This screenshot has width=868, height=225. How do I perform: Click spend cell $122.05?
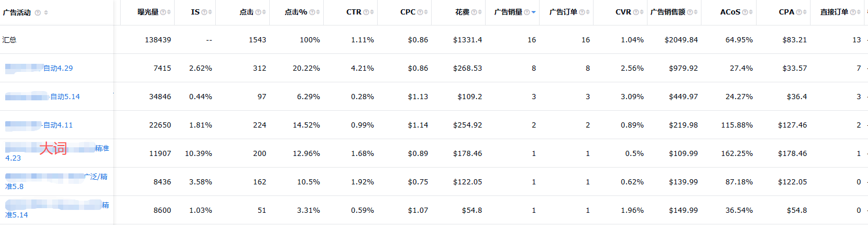pyautogui.click(x=468, y=182)
